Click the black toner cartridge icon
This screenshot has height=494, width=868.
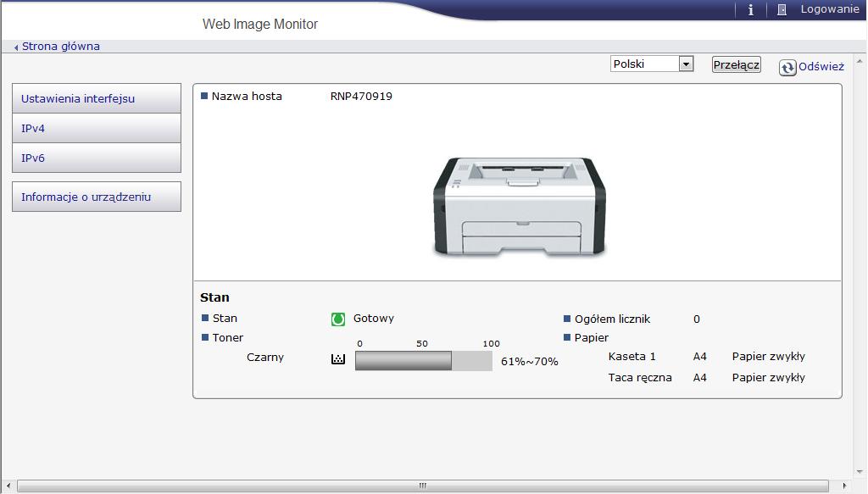pos(337,359)
